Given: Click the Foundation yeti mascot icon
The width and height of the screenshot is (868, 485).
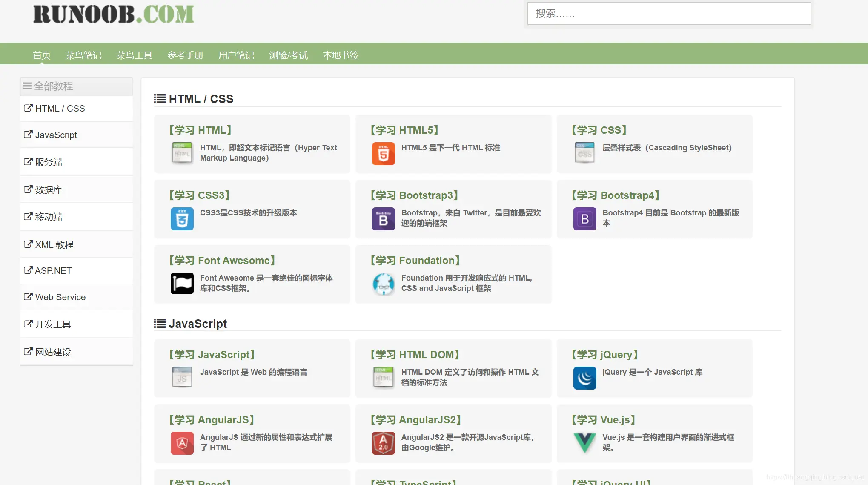Looking at the screenshot, I should (x=383, y=284).
